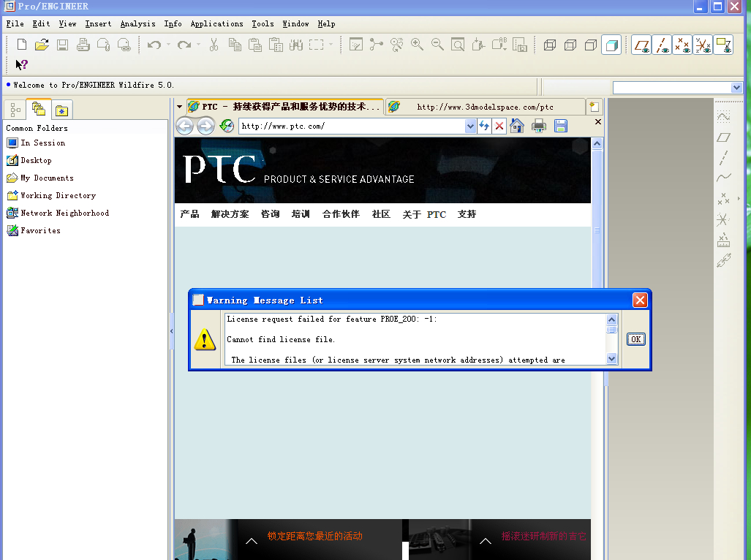Click the browser URL address field

(x=352, y=126)
